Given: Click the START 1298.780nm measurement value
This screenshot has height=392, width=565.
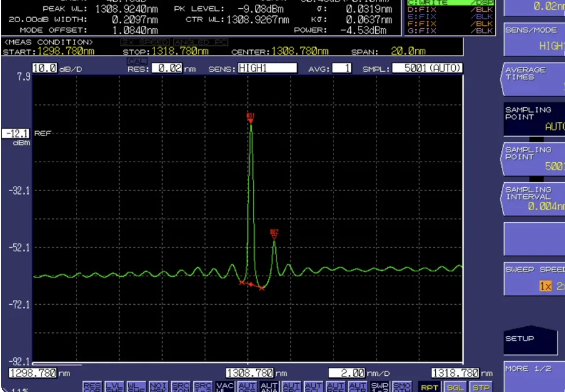Looking at the screenshot, I should [66, 51].
